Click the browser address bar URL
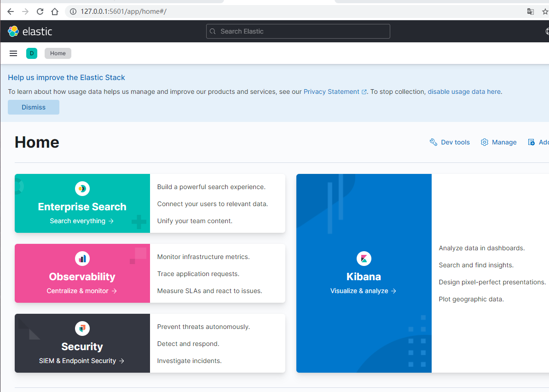Screen dimensions: 549x392 coord(123,12)
